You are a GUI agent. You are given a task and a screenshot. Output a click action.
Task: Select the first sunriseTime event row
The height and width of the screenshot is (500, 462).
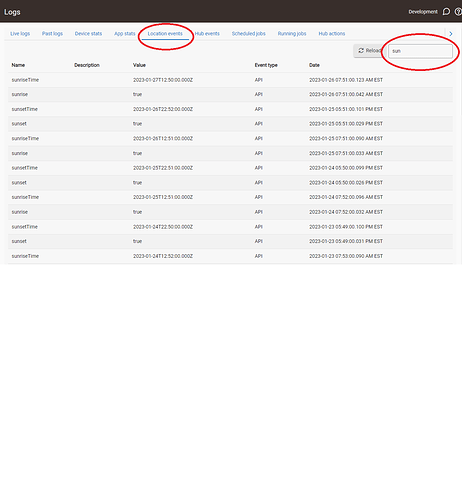click(x=230, y=80)
